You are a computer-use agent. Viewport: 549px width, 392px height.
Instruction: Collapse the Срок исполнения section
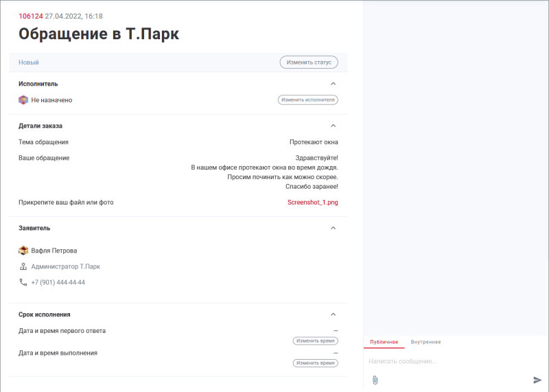(x=334, y=314)
